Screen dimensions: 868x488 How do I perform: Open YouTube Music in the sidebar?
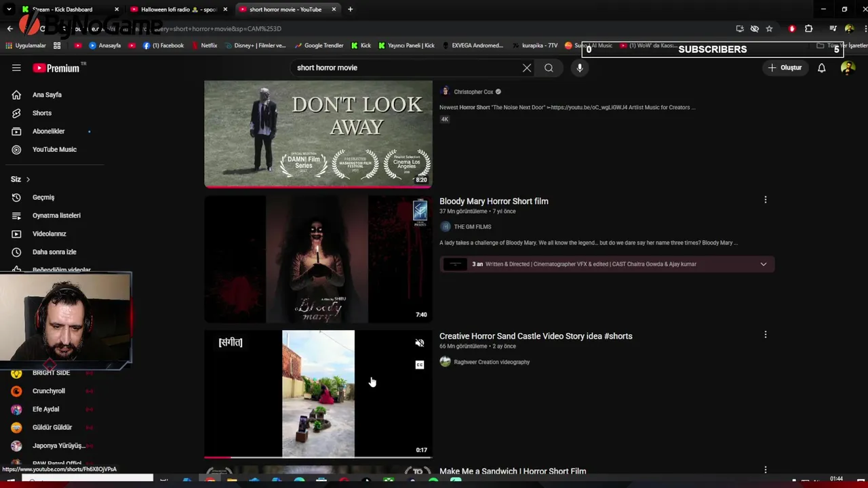[54, 150]
